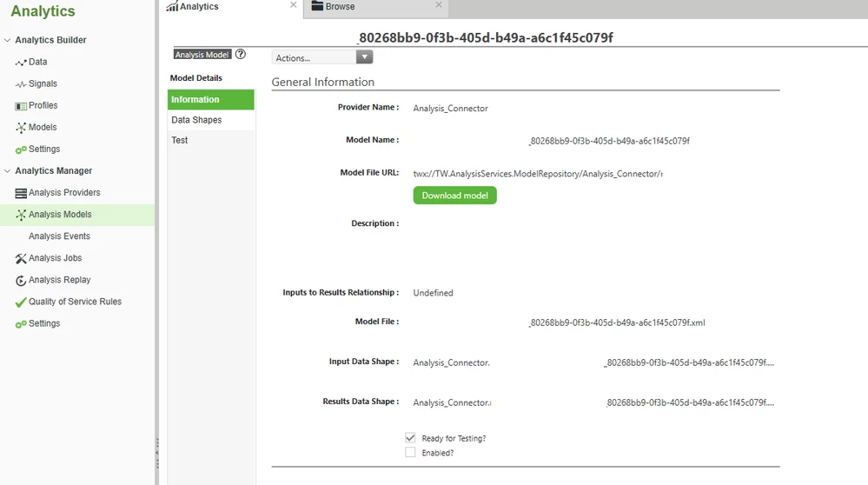Viewport: 868px width, 485px height.
Task: Enable the Enabled? checkbox
Action: point(410,452)
